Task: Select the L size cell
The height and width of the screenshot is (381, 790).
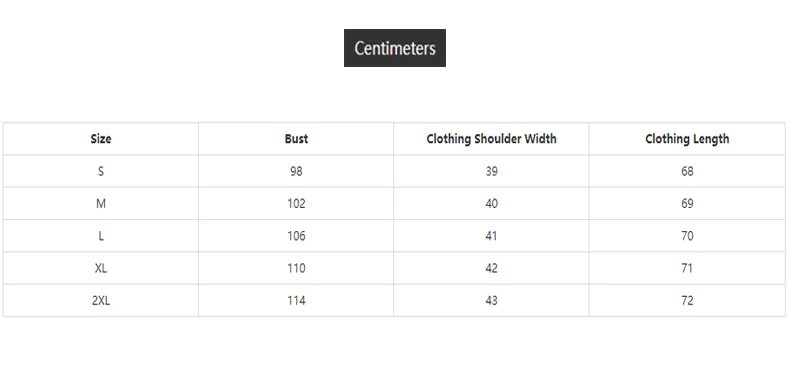Action: point(101,236)
